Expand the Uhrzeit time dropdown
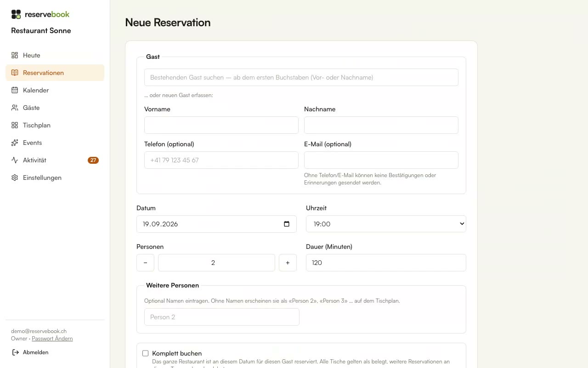The height and width of the screenshot is (368, 588). pyautogui.click(x=386, y=224)
